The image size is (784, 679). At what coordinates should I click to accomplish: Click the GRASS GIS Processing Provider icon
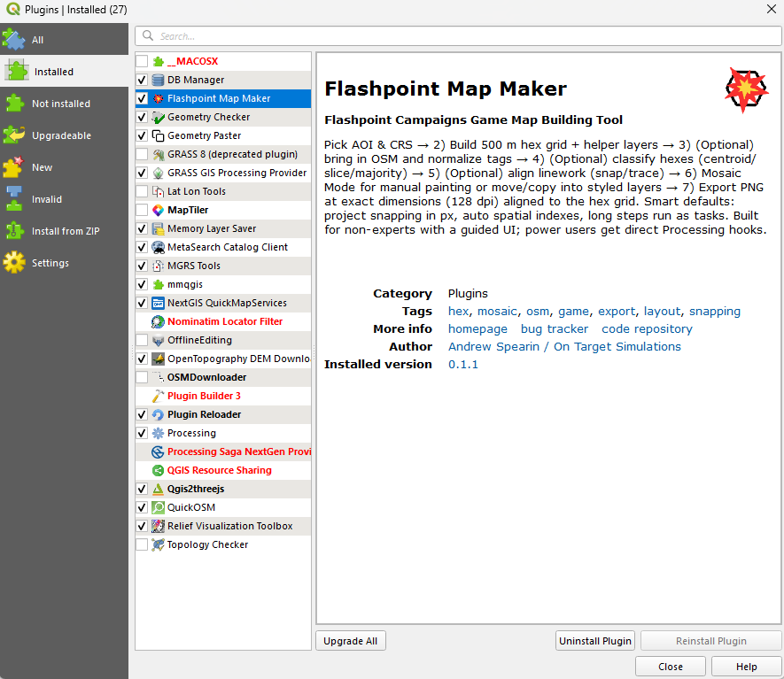(158, 173)
